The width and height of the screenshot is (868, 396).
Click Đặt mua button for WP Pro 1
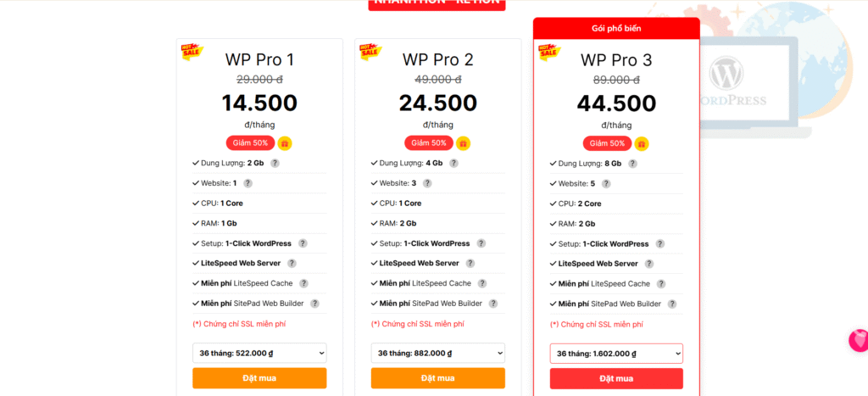click(259, 378)
